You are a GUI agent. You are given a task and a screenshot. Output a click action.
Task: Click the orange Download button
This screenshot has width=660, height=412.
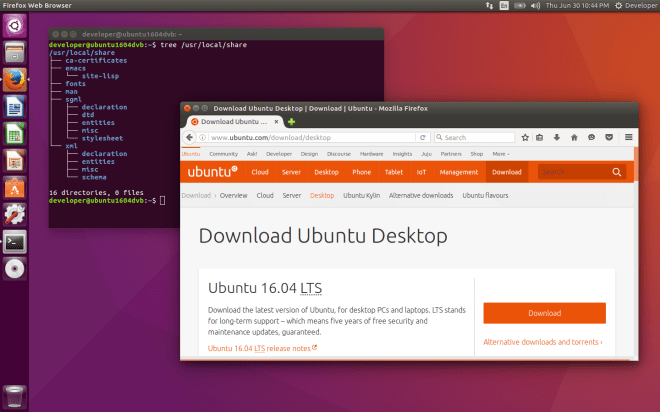pyautogui.click(x=544, y=313)
